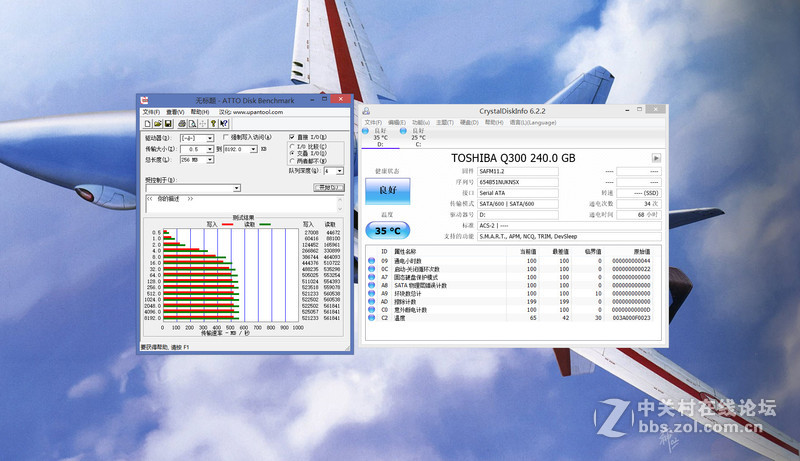The height and width of the screenshot is (461, 800).
Task: Open the Total Length dropdown showing 256 MB
Action: point(210,160)
